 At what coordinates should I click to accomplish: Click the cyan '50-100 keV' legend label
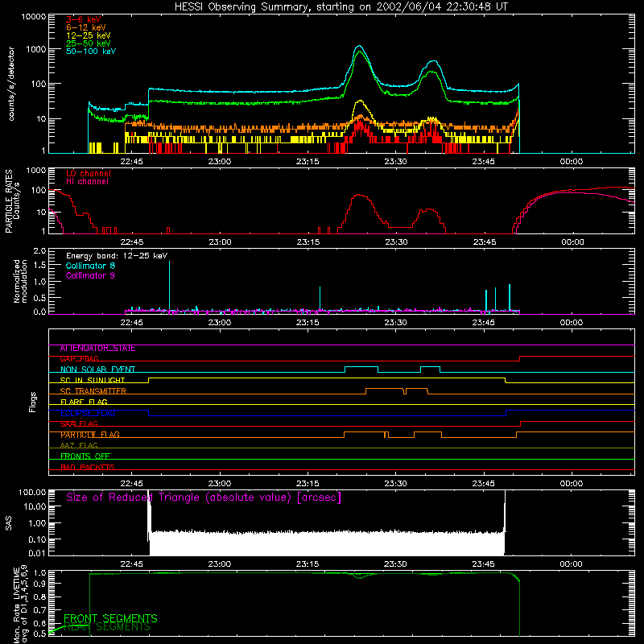[x=91, y=52]
